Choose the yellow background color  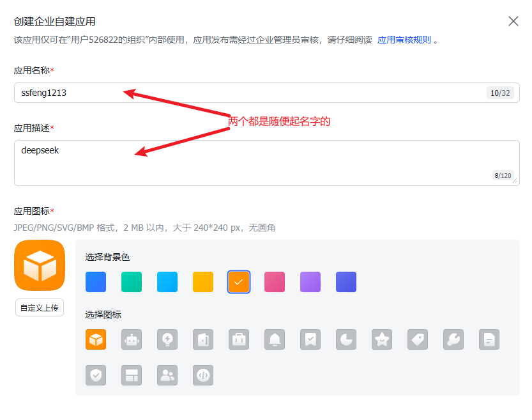[203, 282]
